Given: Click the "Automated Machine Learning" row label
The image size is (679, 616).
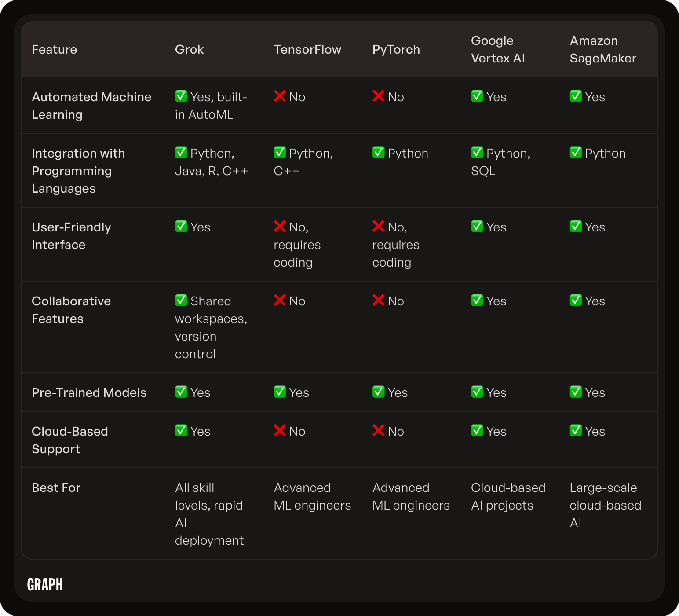Looking at the screenshot, I should (91, 106).
